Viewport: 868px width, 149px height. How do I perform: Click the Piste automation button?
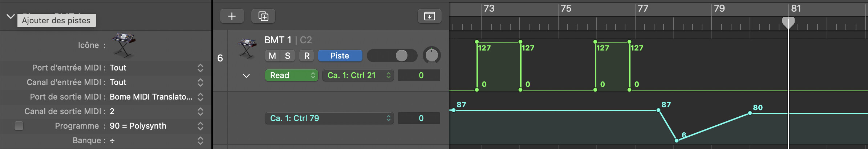pyautogui.click(x=340, y=56)
